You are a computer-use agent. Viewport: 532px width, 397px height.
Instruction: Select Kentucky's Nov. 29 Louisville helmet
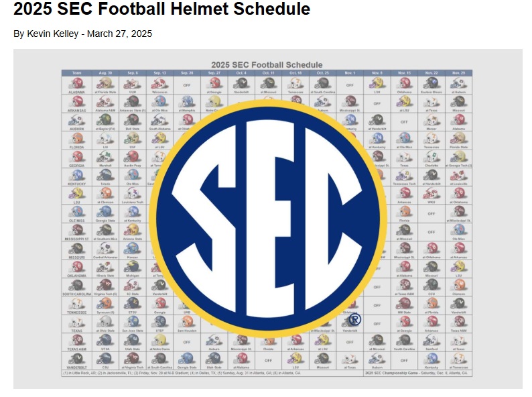point(459,174)
